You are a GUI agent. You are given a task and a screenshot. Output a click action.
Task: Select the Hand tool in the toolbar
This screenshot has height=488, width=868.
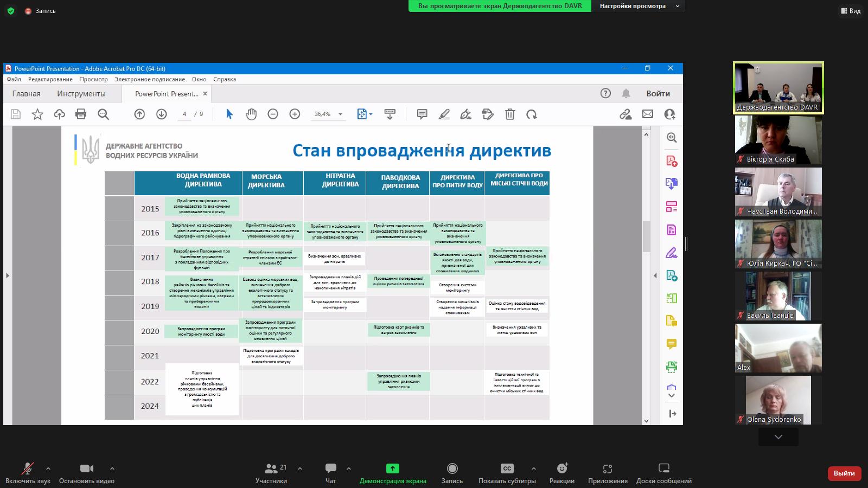pos(251,114)
